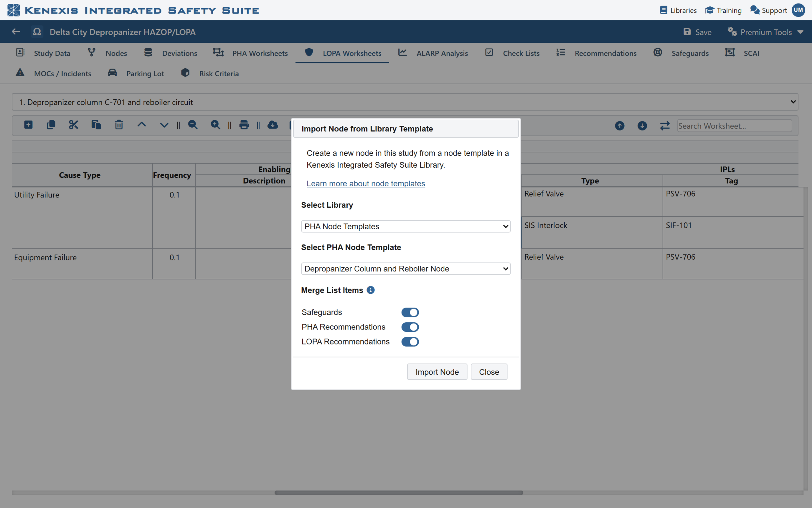Click the Kenexis logo icon
812x508 pixels.
[13, 10]
